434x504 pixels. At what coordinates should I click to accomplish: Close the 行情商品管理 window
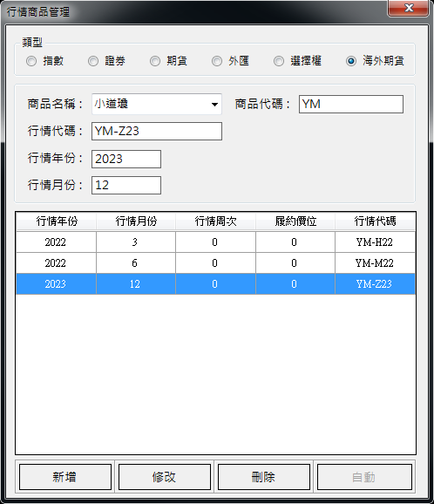[x=409, y=8]
